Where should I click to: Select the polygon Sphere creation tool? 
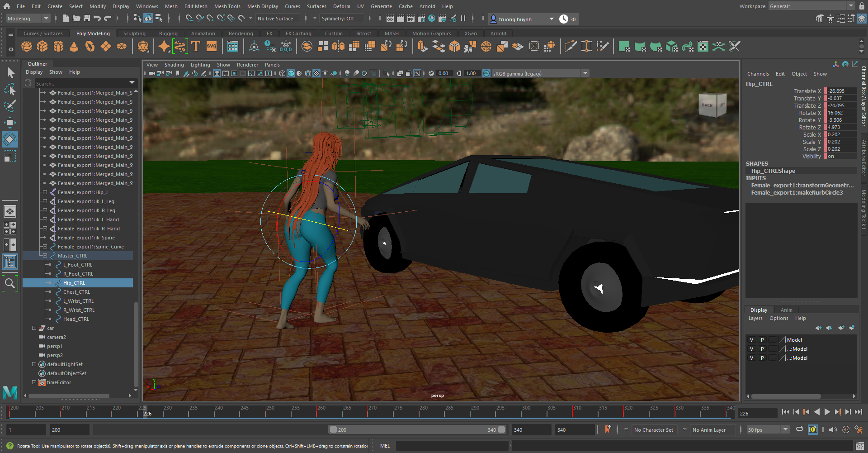click(26, 46)
